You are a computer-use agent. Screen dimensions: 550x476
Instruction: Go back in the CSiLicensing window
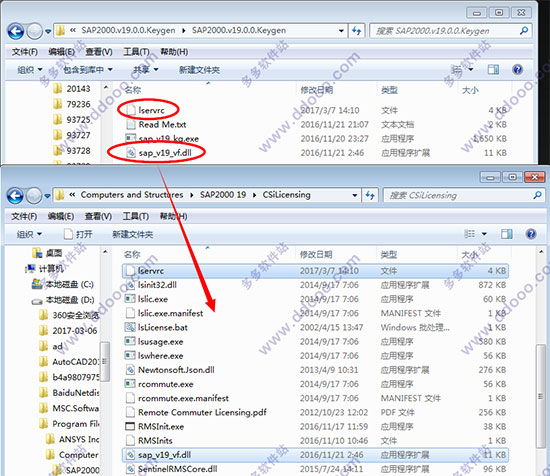(15, 196)
